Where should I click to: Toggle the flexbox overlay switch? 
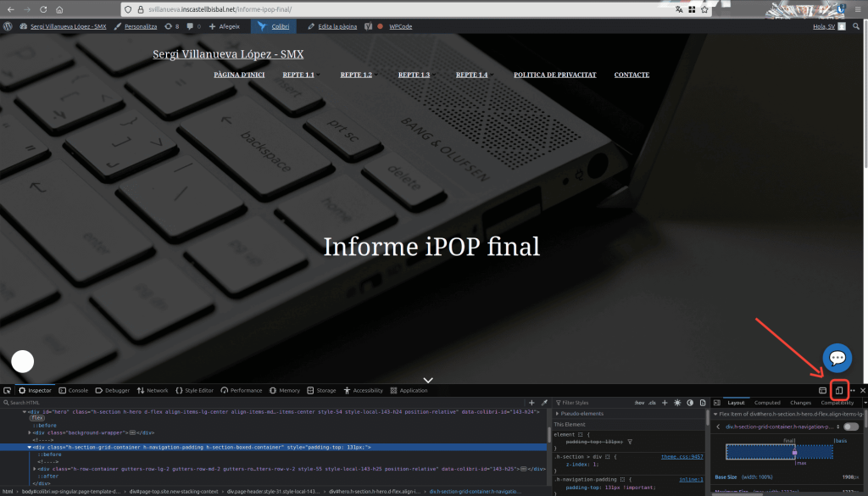tap(850, 426)
